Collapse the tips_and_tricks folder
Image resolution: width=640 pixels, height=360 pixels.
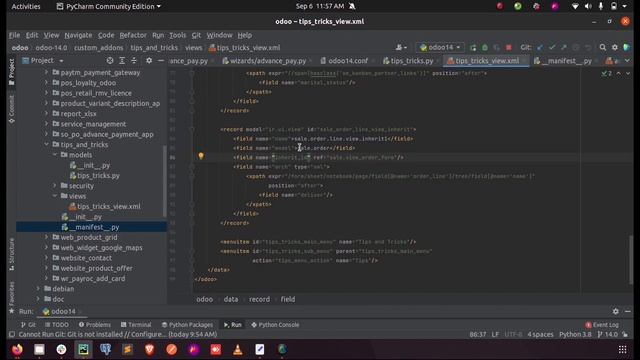tap(46, 144)
